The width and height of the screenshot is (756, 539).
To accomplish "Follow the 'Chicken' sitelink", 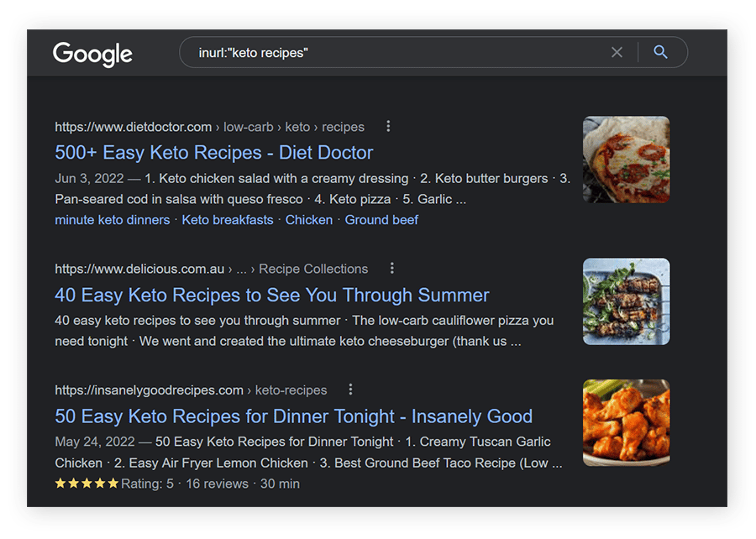I will (309, 220).
